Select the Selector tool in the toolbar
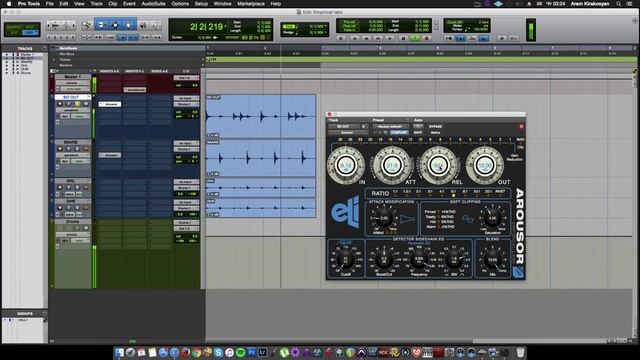Screen dimensions: 640x360 [115, 25]
